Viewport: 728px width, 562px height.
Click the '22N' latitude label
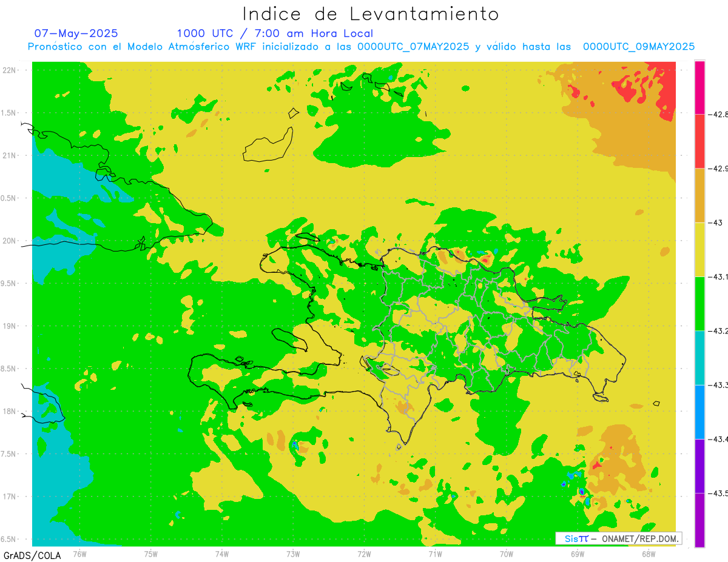point(10,70)
